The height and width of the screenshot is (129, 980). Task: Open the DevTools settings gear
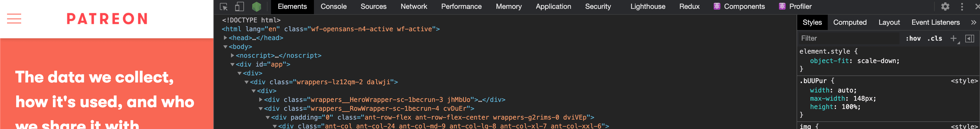pos(945,7)
